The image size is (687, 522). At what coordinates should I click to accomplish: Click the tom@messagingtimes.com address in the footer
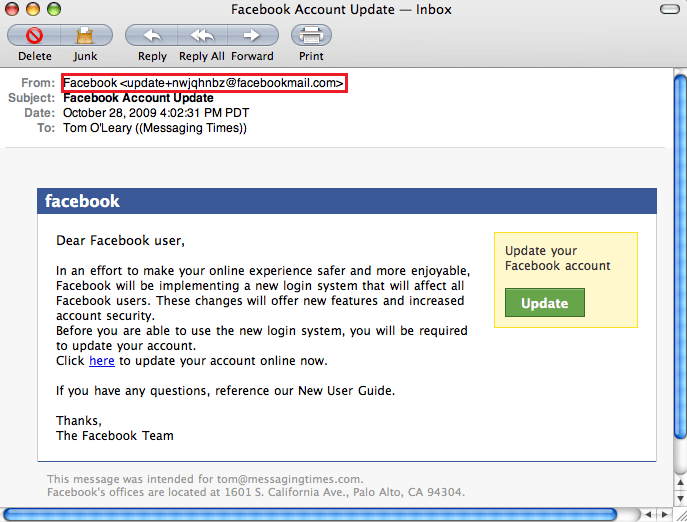[x=289, y=479]
